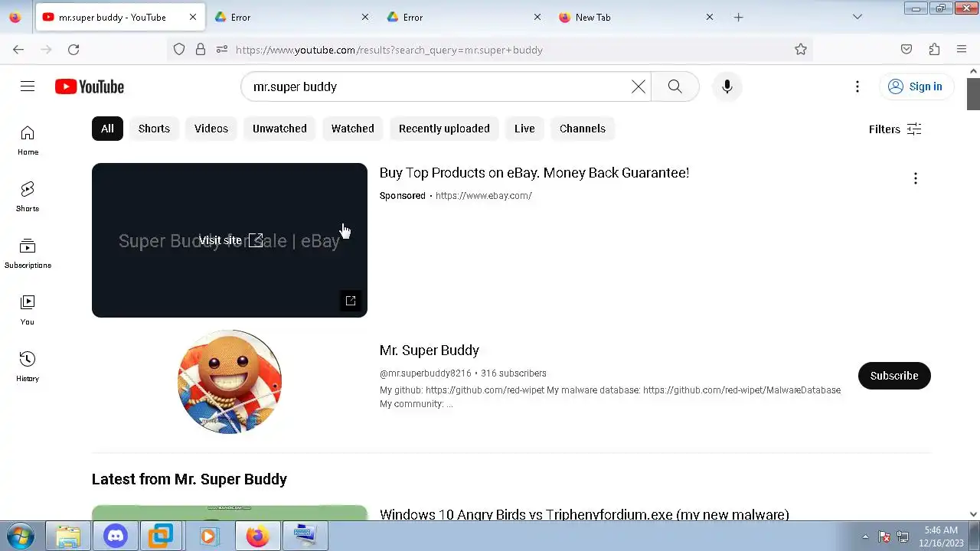Select the Unwatched filter chip
Screen dimensions: 980x551
click(x=279, y=129)
